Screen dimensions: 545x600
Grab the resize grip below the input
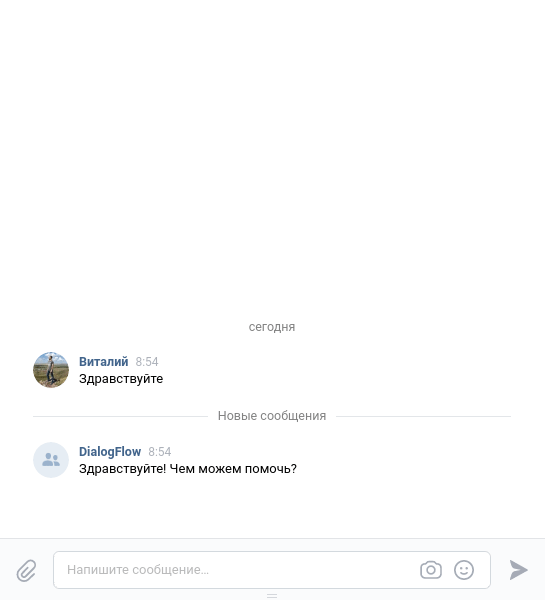[272, 596]
